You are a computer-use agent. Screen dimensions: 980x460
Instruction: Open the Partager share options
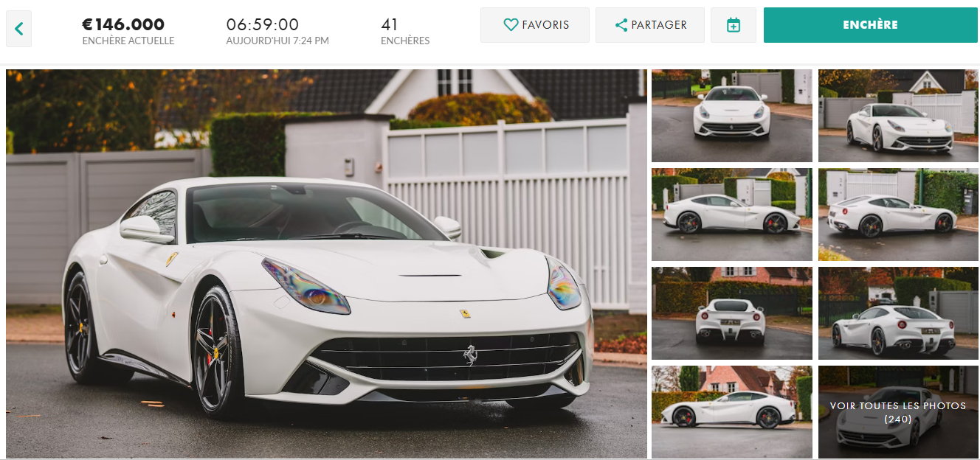pyautogui.click(x=650, y=25)
